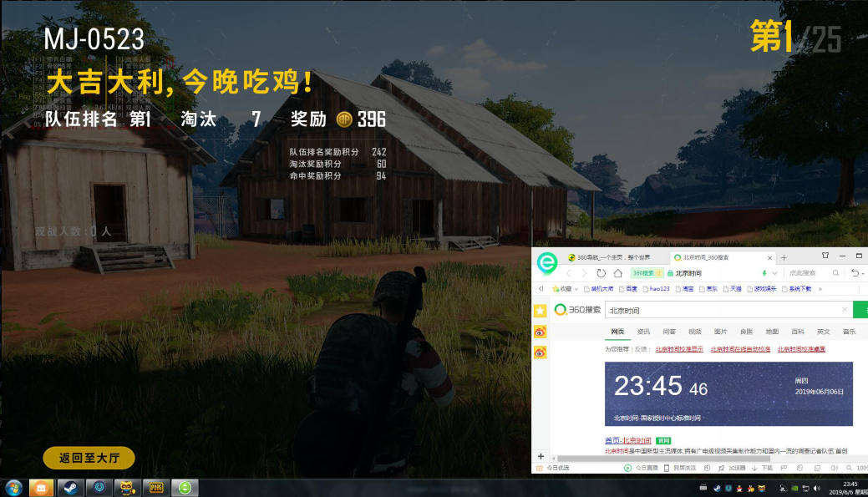This screenshot has height=497, width=868.
Task: Click the undo closed tab arrow icon
Action: (855, 273)
